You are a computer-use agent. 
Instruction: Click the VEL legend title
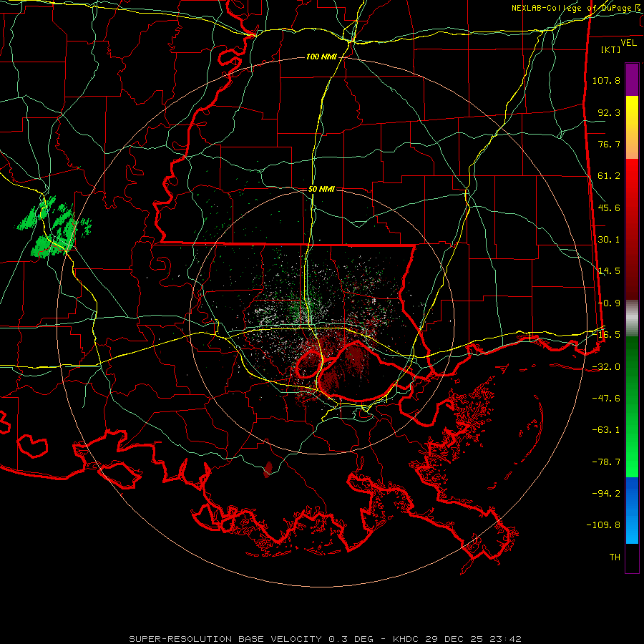point(628,42)
